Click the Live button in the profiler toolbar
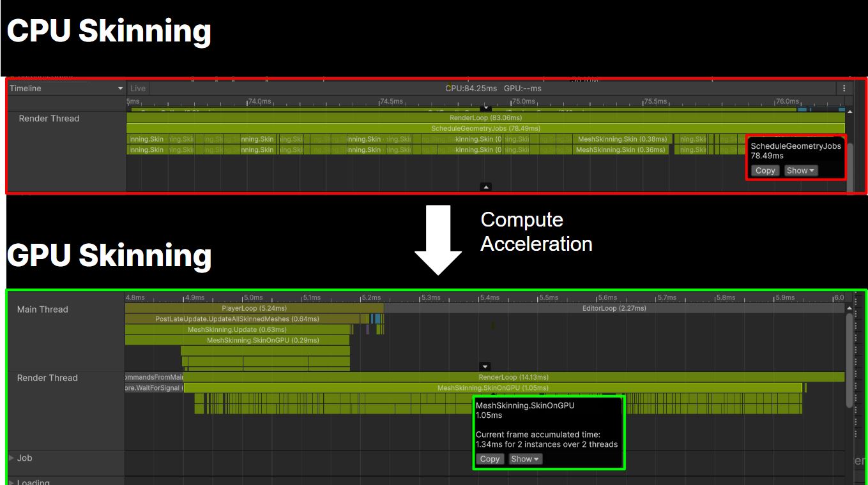 click(x=137, y=89)
